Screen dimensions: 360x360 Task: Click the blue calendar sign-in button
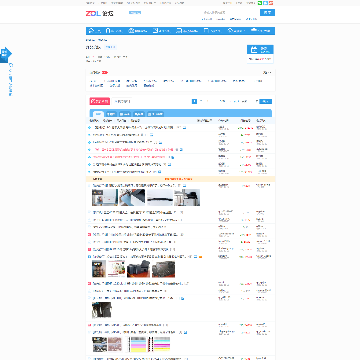tap(260, 50)
